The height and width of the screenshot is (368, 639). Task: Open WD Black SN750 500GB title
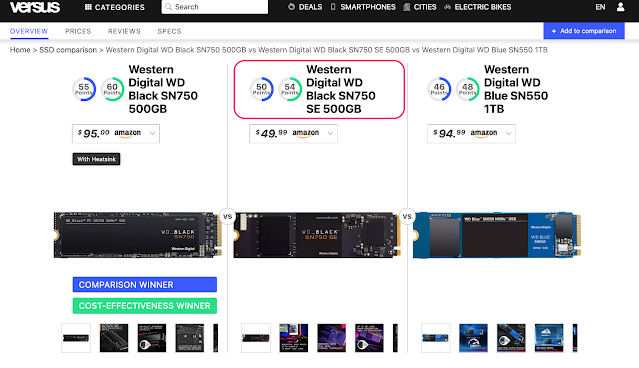point(163,89)
